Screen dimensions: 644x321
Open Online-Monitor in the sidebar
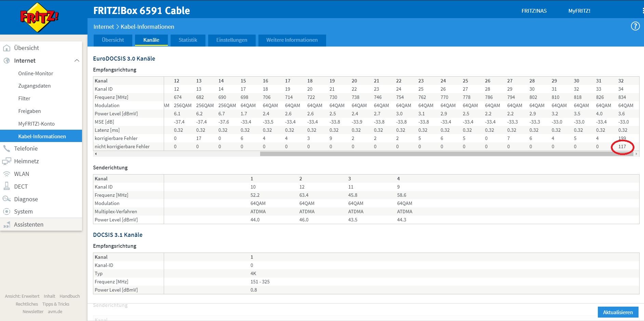[x=36, y=73]
